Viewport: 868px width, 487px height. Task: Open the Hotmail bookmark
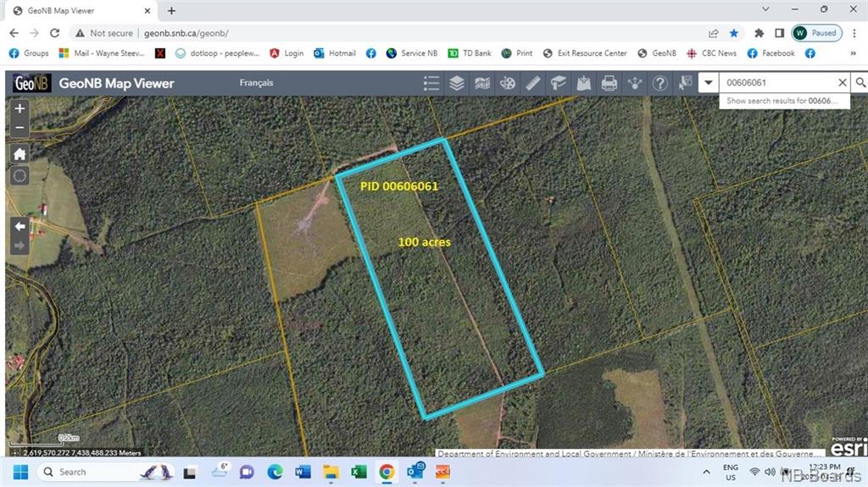pyautogui.click(x=335, y=53)
